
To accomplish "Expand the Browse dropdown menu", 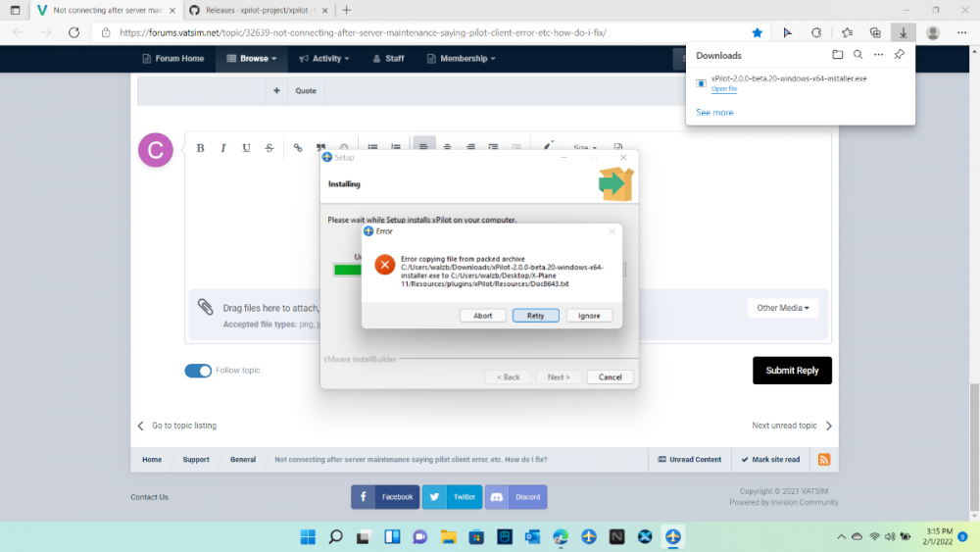I will tap(251, 58).
